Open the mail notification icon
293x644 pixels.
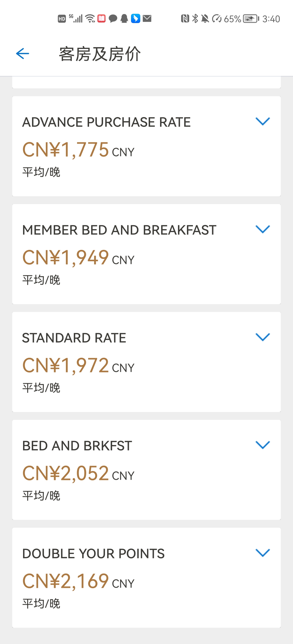pos(147,18)
